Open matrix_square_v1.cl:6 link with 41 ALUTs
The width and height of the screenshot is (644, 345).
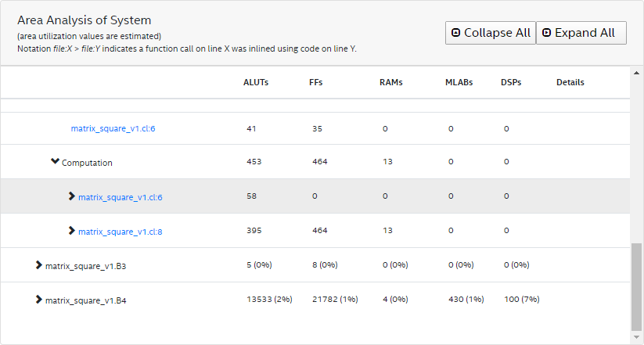click(113, 128)
